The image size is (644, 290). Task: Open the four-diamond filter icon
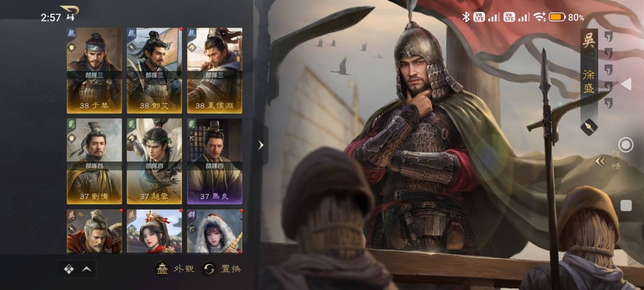pos(68,269)
